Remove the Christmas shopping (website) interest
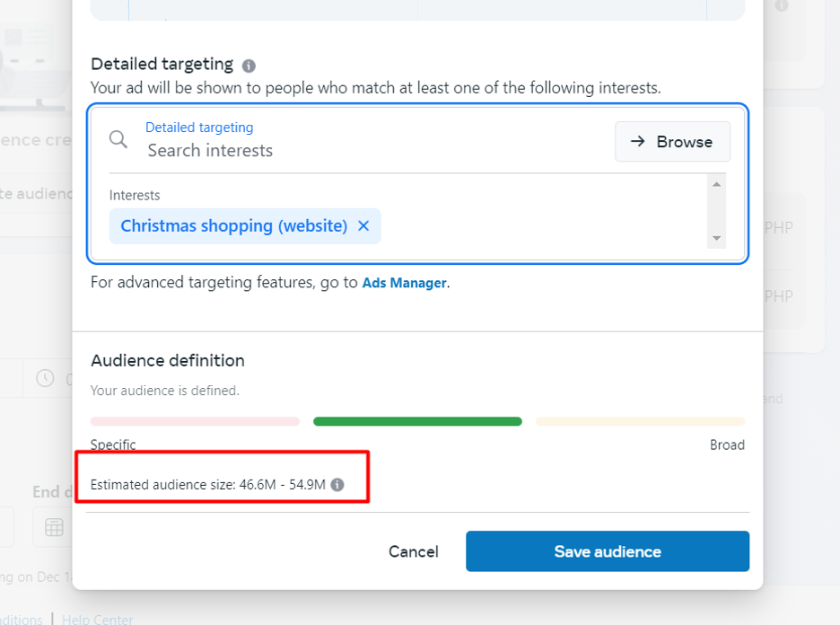This screenshot has height=625, width=840. (363, 226)
